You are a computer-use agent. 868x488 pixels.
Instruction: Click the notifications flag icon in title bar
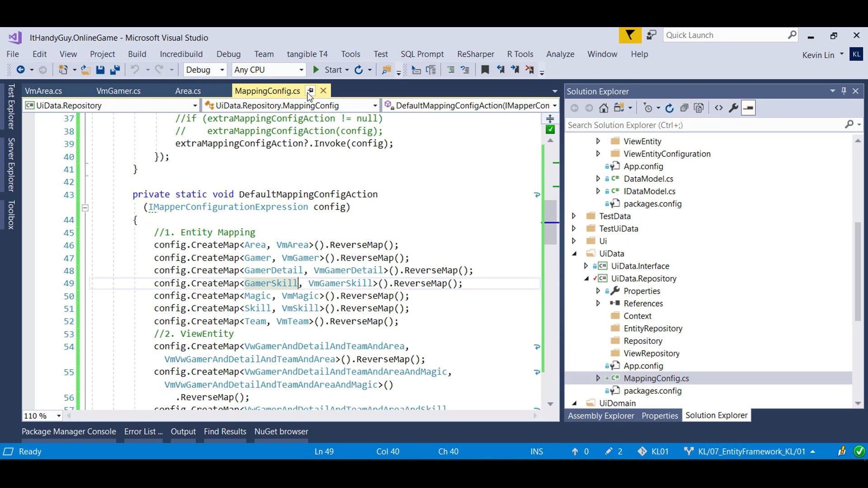[630, 35]
